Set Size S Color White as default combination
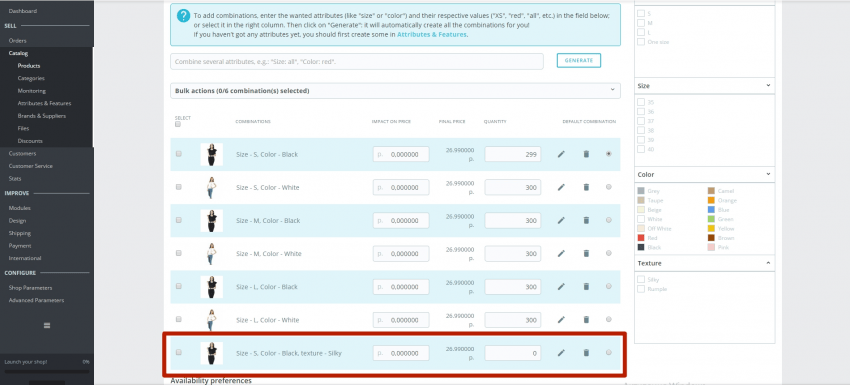Screen dimensions: 850x385 click(x=609, y=187)
